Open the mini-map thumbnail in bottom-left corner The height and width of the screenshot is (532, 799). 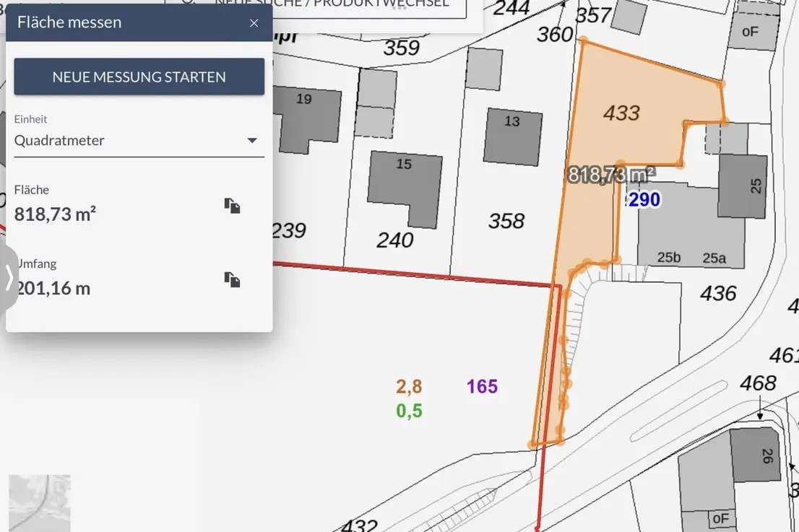click(x=40, y=502)
